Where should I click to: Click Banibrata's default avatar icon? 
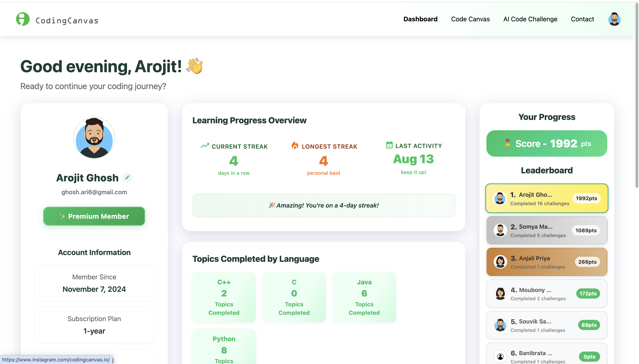(500, 356)
